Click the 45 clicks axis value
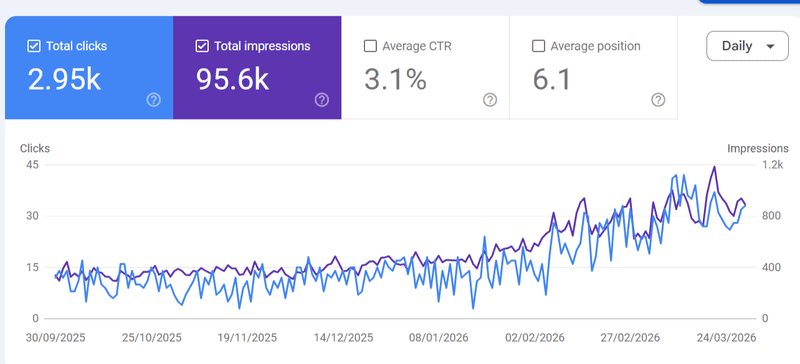The height and width of the screenshot is (364, 800). [33, 165]
